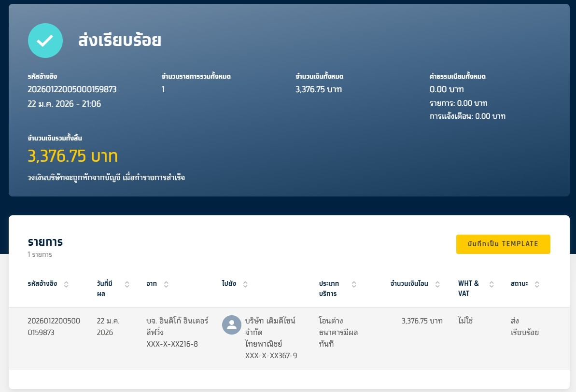Click sort arrows next to จาก
The image size is (576, 392).
pos(166,284)
